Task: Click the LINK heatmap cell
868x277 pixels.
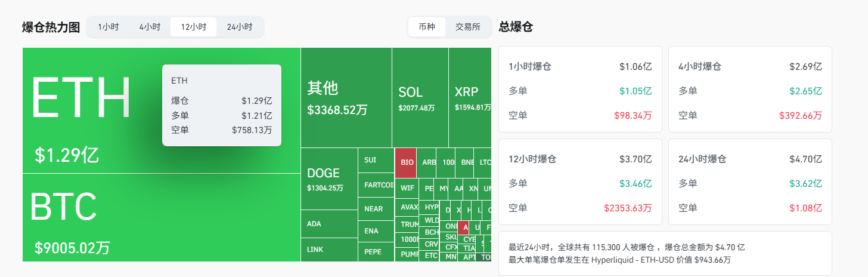Action: pyautogui.click(x=329, y=250)
